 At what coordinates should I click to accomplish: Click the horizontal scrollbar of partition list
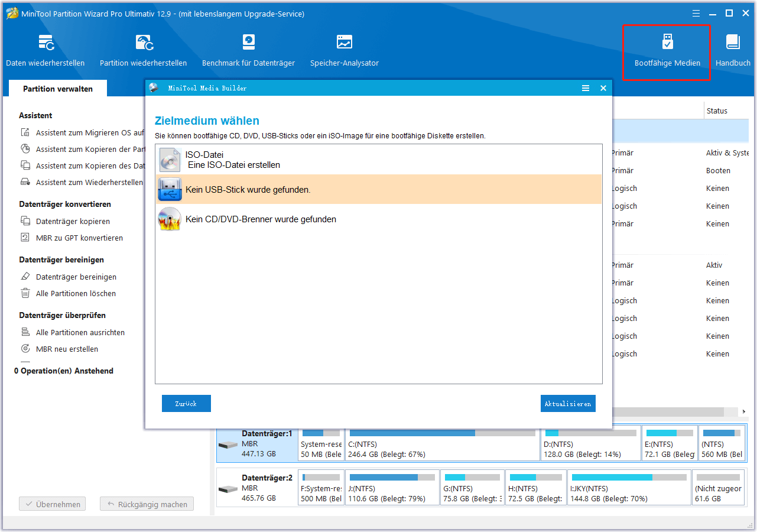(668, 411)
